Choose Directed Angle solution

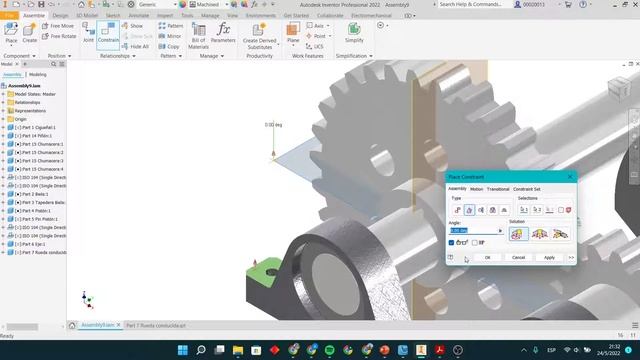point(518,234)
